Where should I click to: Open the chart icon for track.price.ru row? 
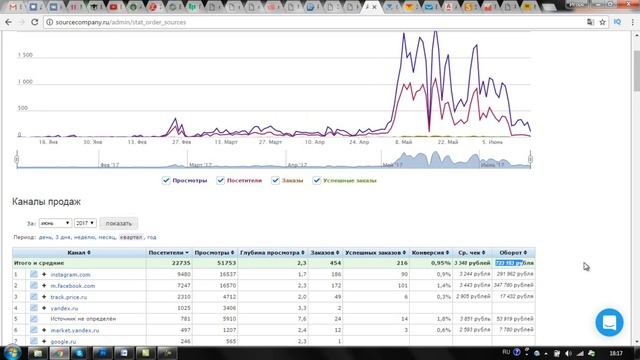(x=33, y=297)
